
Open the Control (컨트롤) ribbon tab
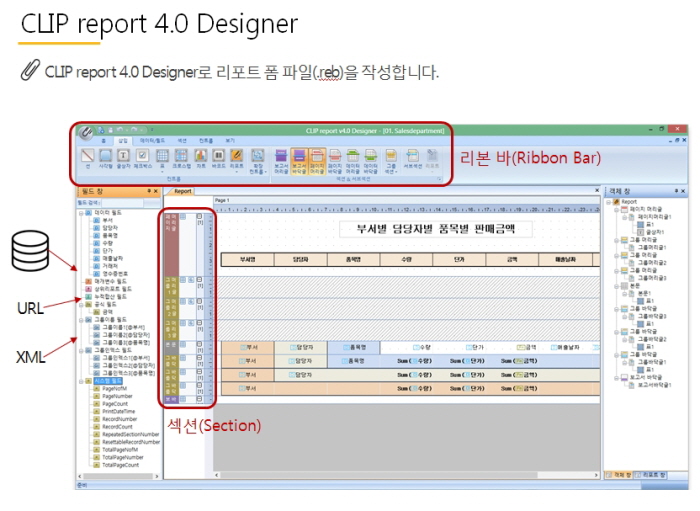click(206, 141)
